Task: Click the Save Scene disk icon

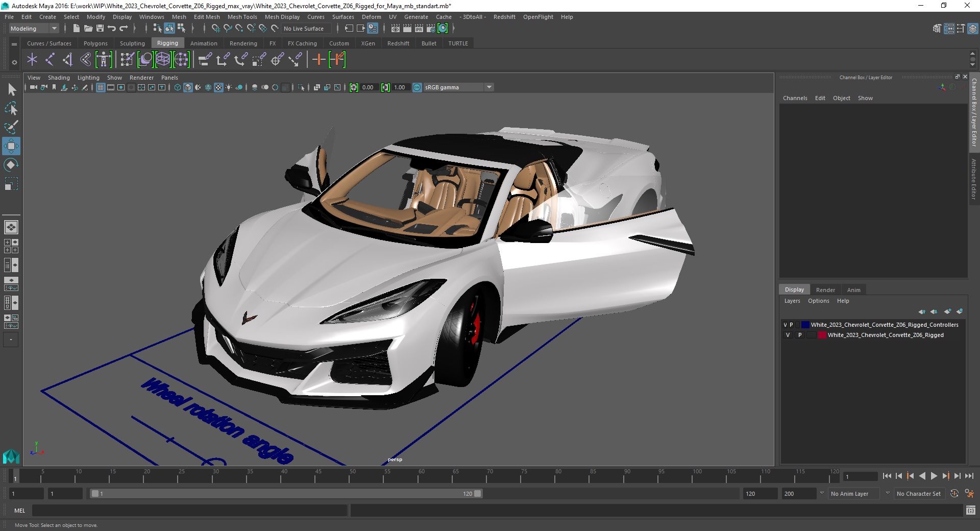Action: (x=100, y=29)
